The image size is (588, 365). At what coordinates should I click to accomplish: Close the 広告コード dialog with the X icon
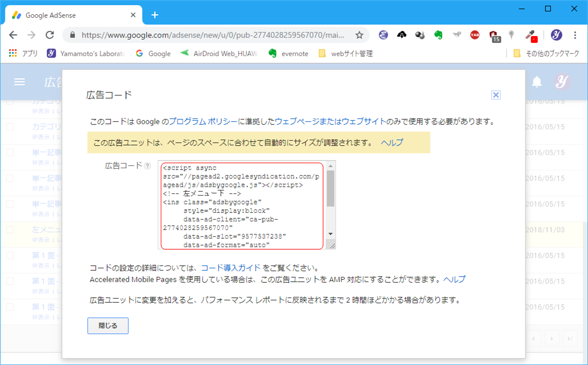point(496,95)
